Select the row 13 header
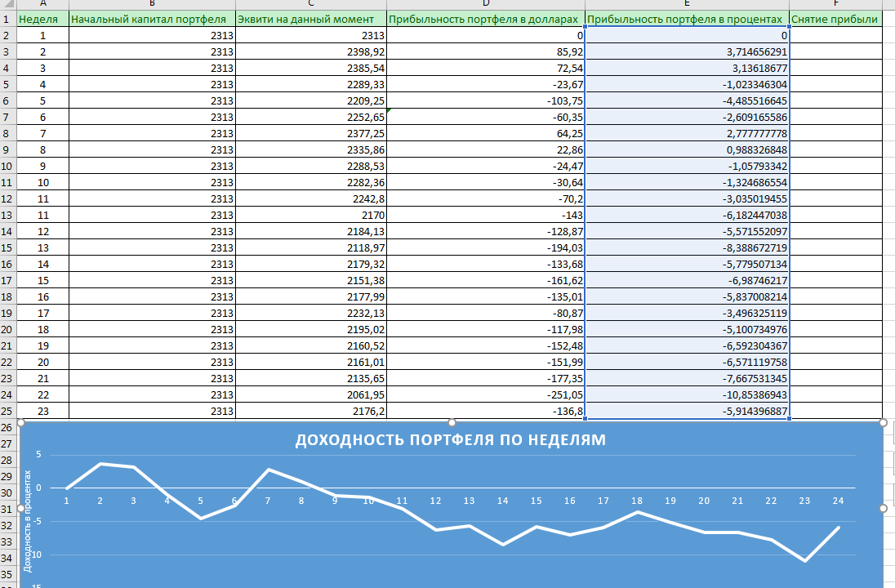The height and width of the screenshot is (588, 895). (x=8, y=215)
